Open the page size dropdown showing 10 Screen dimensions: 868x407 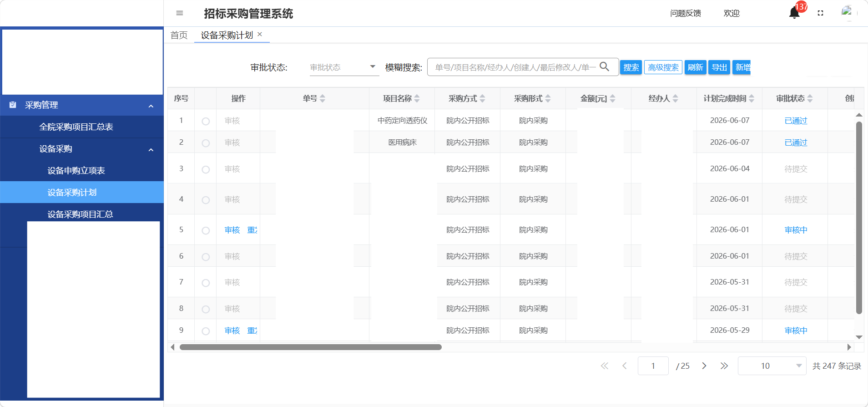(772, 366)
